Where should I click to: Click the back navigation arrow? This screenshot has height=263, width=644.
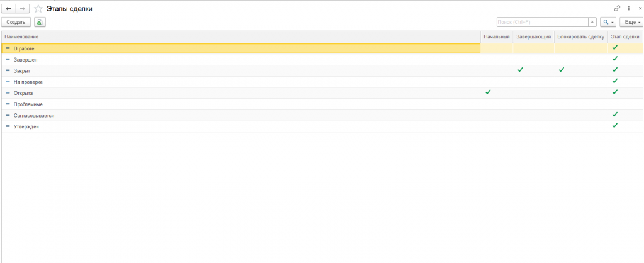point(9,8)
